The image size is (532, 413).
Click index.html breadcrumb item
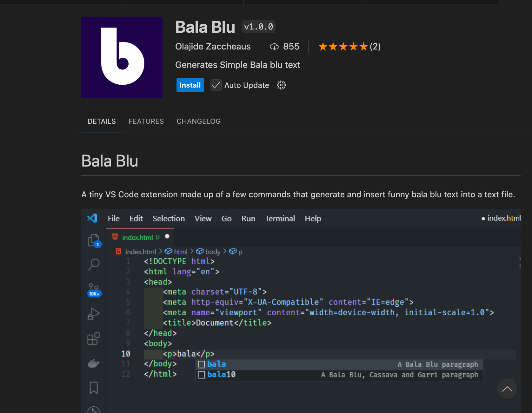click(136, 252)
